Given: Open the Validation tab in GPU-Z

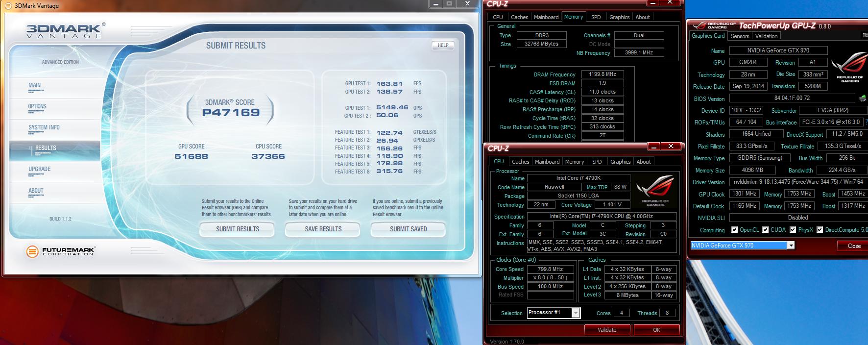Looking at the screenshot, I should (x=766, y=36).
